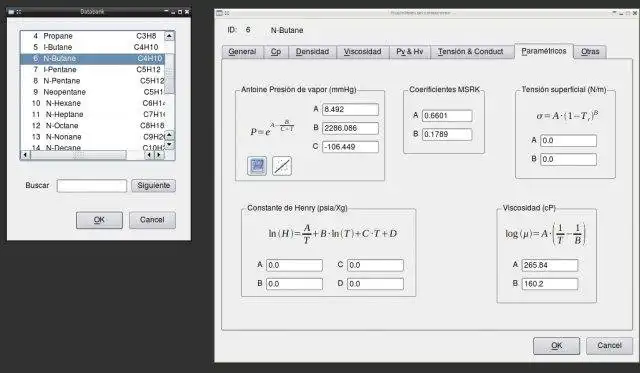640x373 pixels.
Task: Click the Antoine A field with 8.492
Action: 350,109
